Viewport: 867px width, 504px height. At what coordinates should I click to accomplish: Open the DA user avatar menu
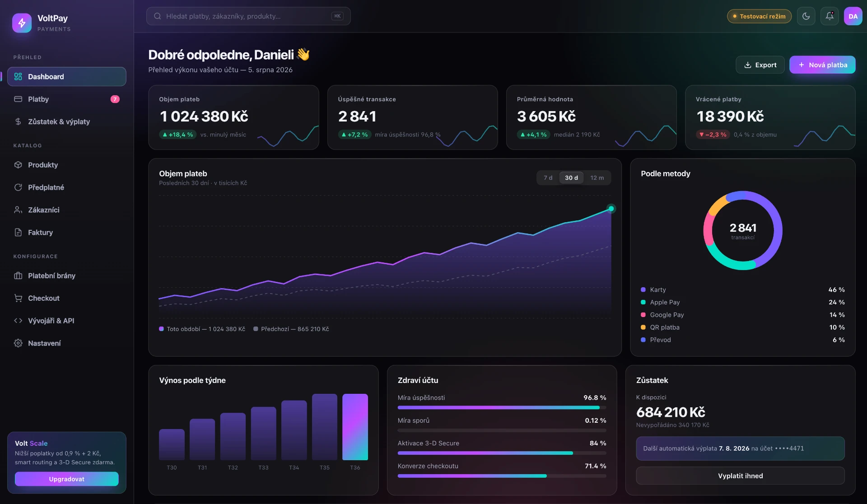tap(853, 16)
